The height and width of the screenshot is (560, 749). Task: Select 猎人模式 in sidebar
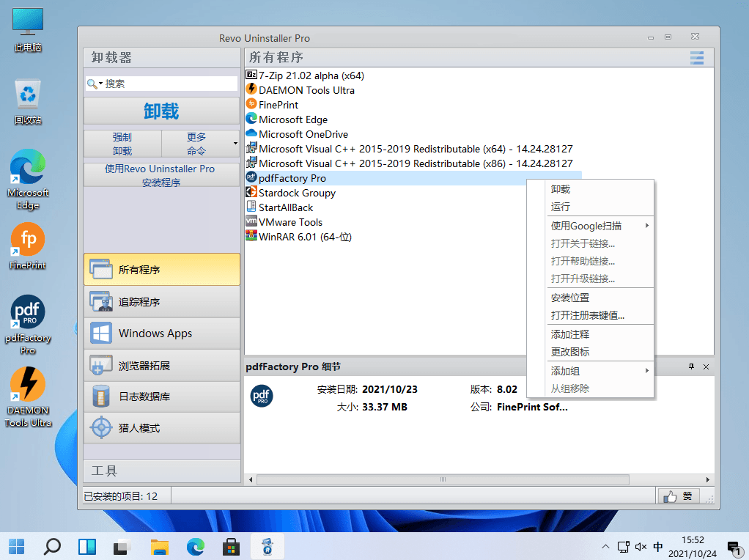click(161, 428)
